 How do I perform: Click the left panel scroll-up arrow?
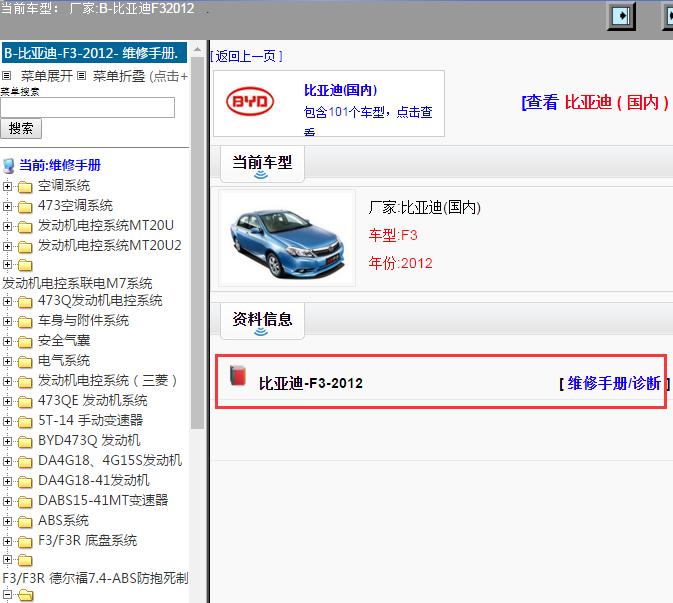pyautogui.click(x=197, y=49)
